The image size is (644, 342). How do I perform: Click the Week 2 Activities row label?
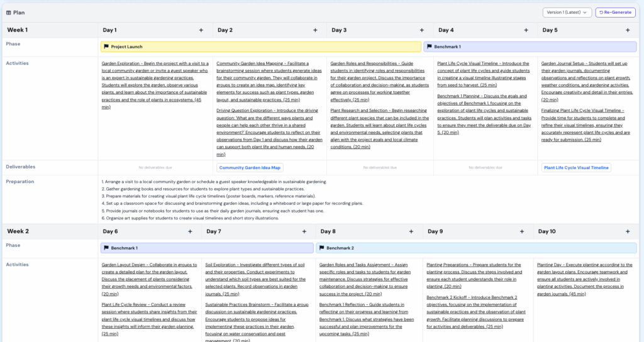click(x=17, y=265)
